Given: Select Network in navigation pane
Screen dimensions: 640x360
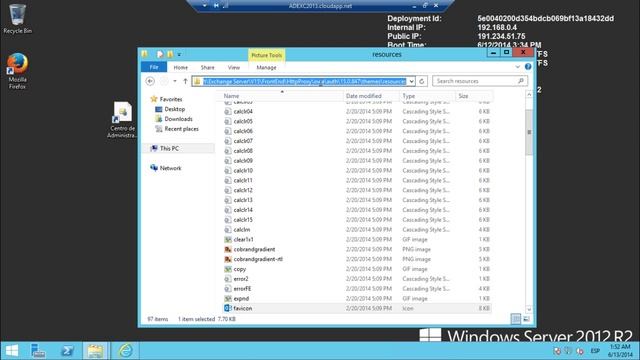Looking at the screenshot, I should click(x=170, y=168).
